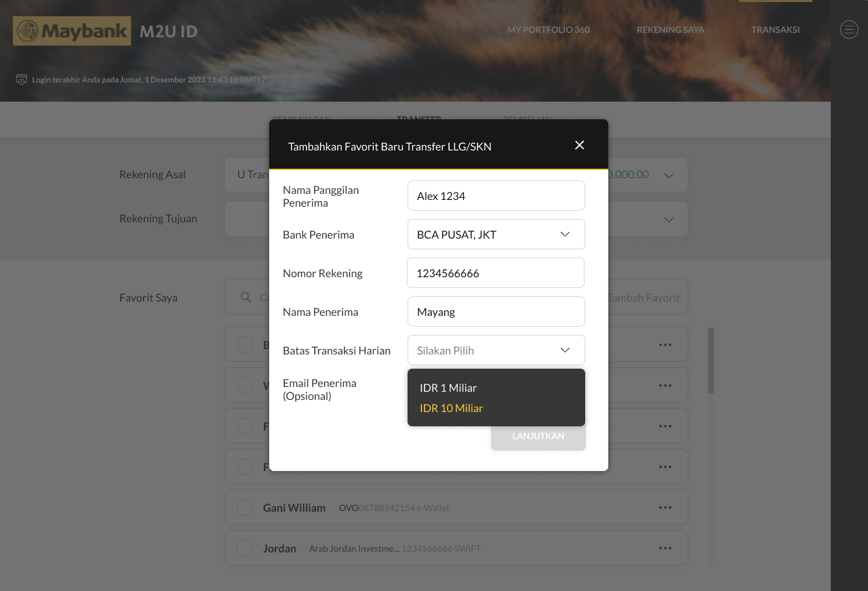Viewport: 868px width, 591px height.
Task: Open MY PORTFOLIO 360 menu
Action: pyautogui.click(x=549, y=30)
